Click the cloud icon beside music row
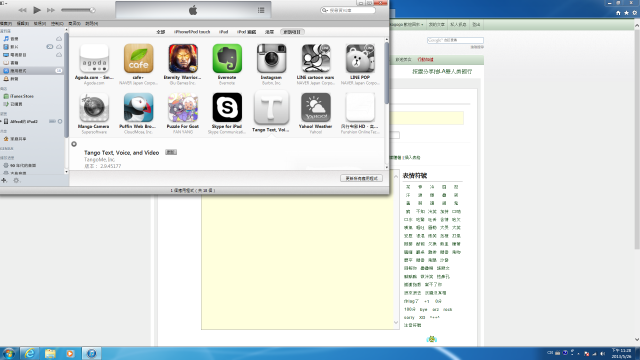 (x=59, y=39)
